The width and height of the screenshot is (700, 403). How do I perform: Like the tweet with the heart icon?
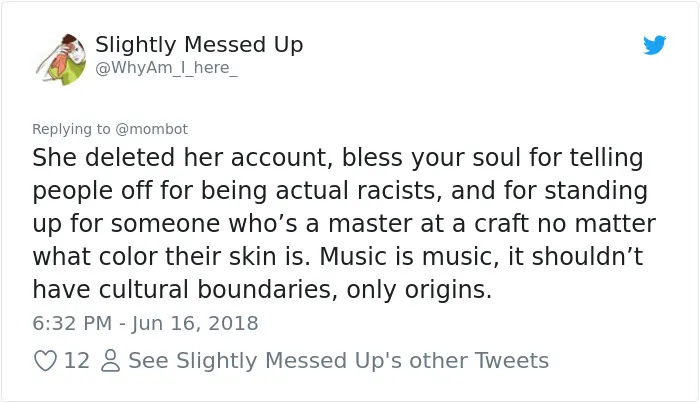46,361
